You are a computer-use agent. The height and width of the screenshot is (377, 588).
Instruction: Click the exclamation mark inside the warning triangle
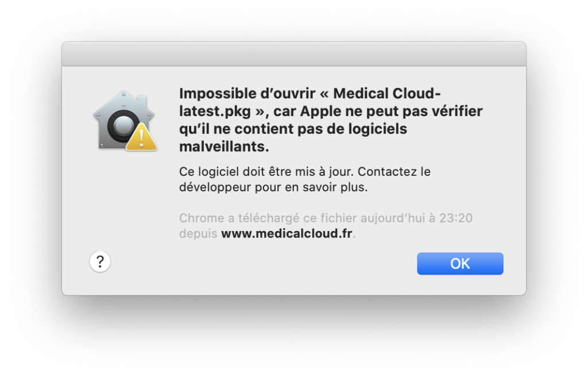[x=141, y=137]
